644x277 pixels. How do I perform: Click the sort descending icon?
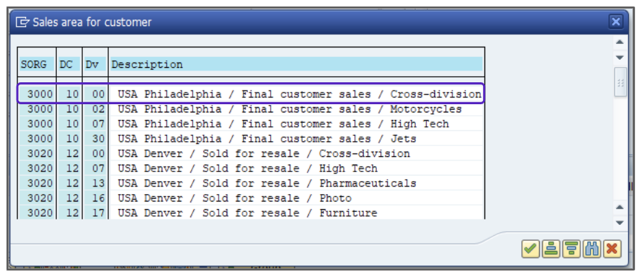(571, 249)
